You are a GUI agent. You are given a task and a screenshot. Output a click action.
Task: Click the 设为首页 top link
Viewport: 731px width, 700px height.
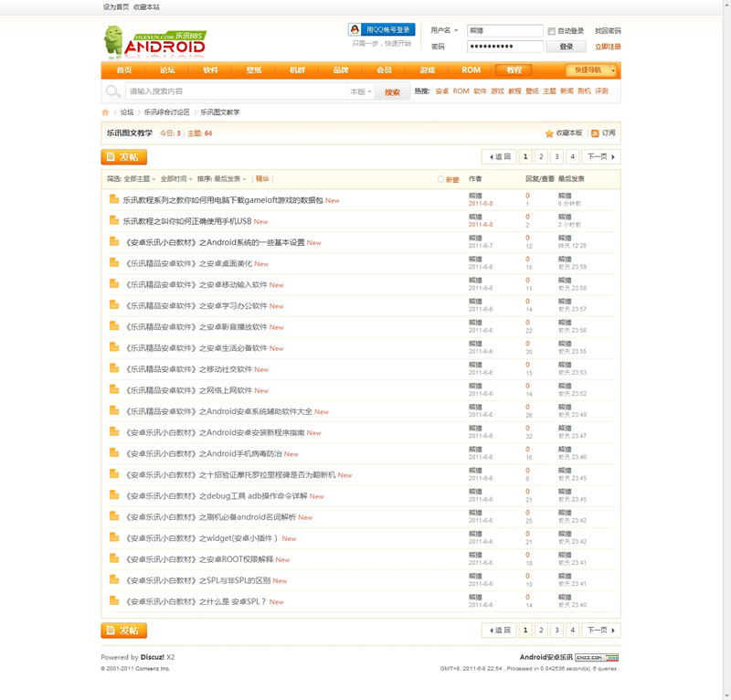click(116, 7)
